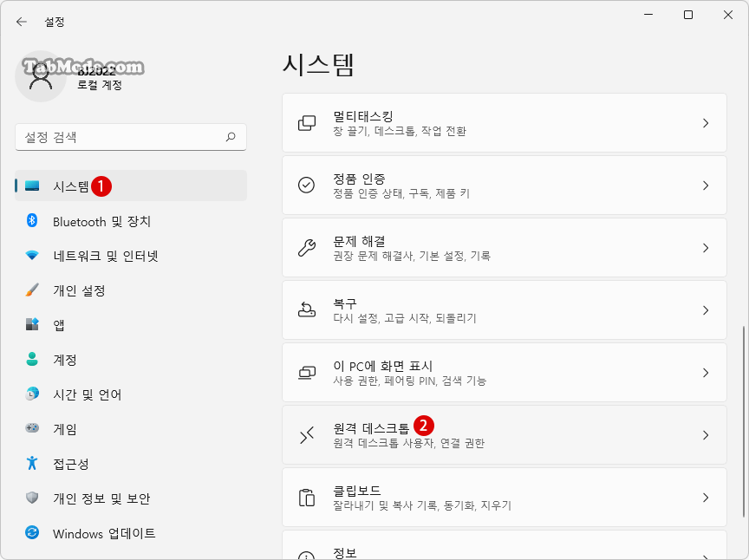
Task: Open 클립보드 settings title
Action: [x=357, y=491]
